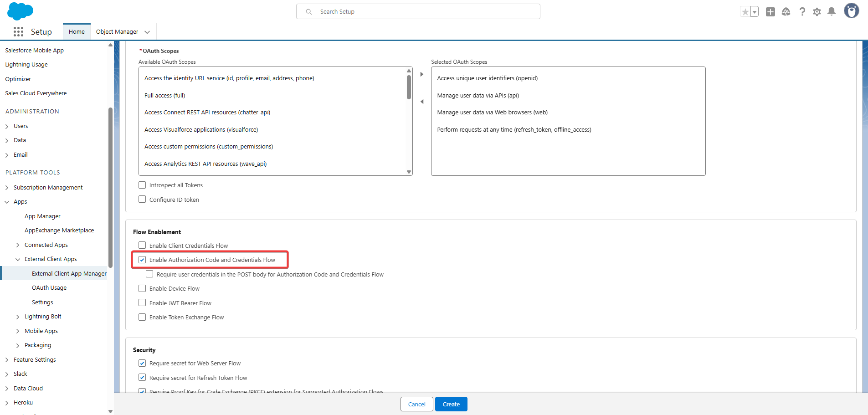
Task: Expand the Data section
Action: [7, 140]
